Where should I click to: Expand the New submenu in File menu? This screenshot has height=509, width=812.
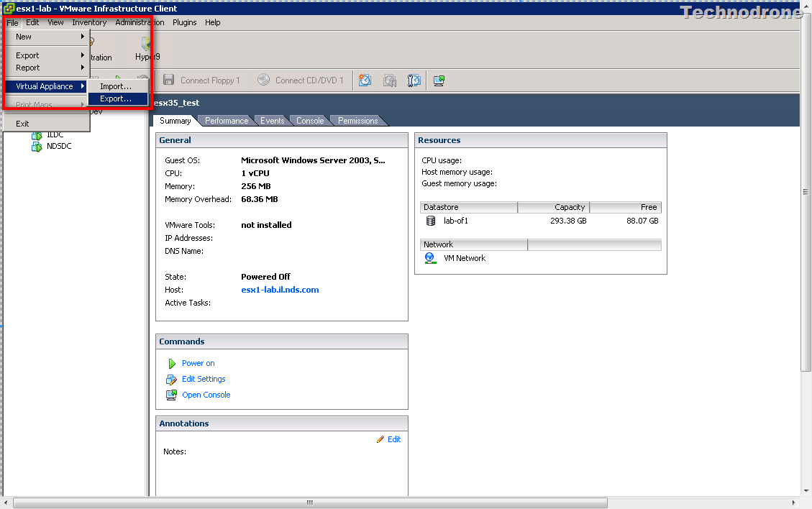47,37
